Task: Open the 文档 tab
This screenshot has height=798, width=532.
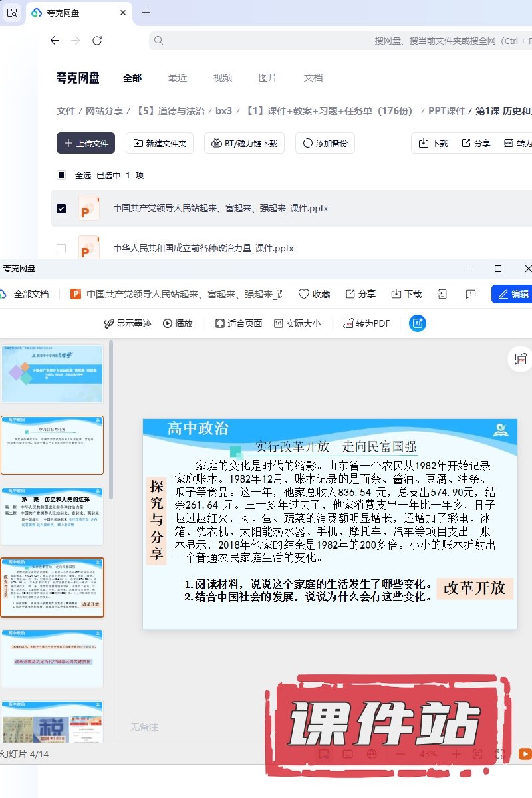Action: [x=313, y=78]
